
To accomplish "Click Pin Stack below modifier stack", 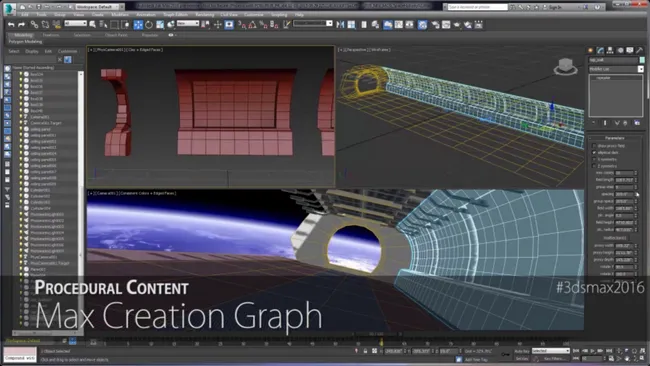I will [x=594, y=123].
